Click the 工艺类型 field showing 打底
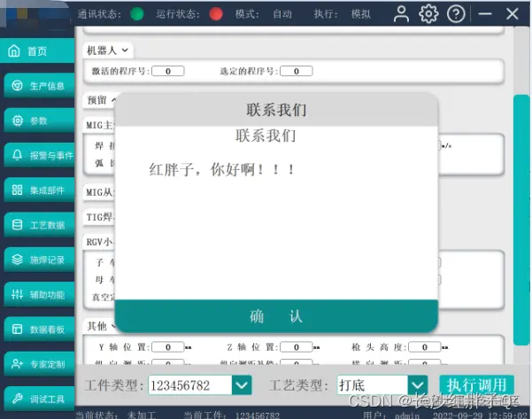This screenshot has height=419, width=532. click(373, 385)
